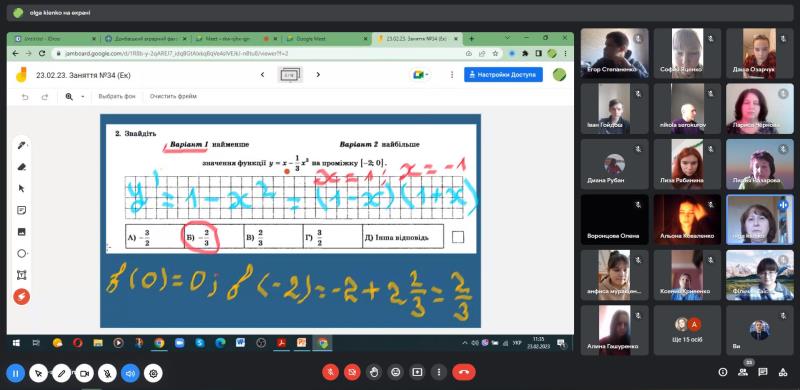
Task: Raise hand in the meeting
Action: [x=374, y=372]
